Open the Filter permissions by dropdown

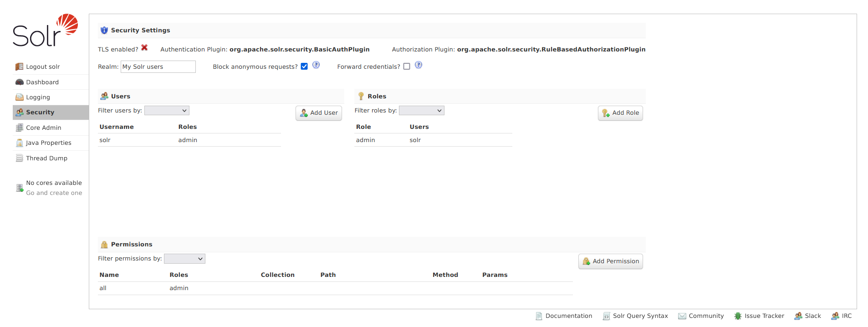tap(184, 259)
